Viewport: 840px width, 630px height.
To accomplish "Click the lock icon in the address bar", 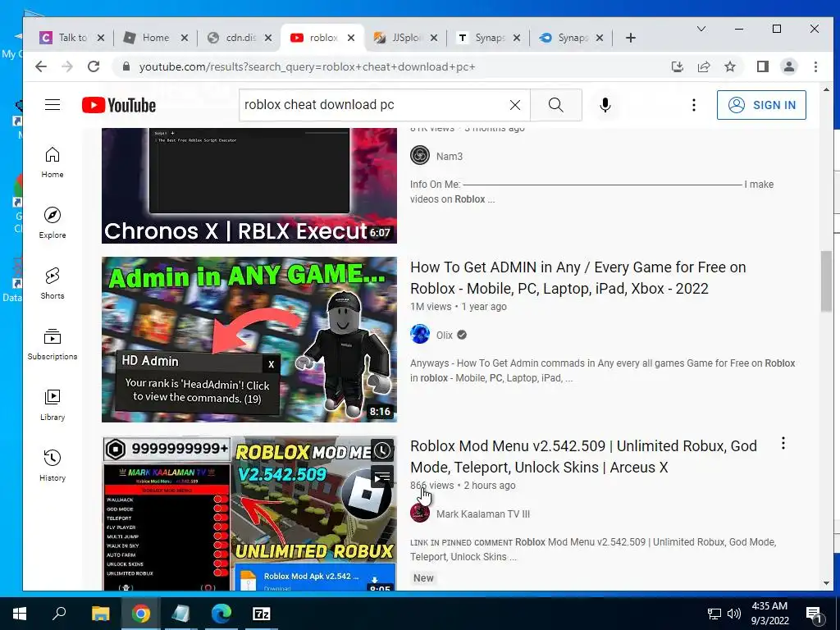I will tap(126, 66).
